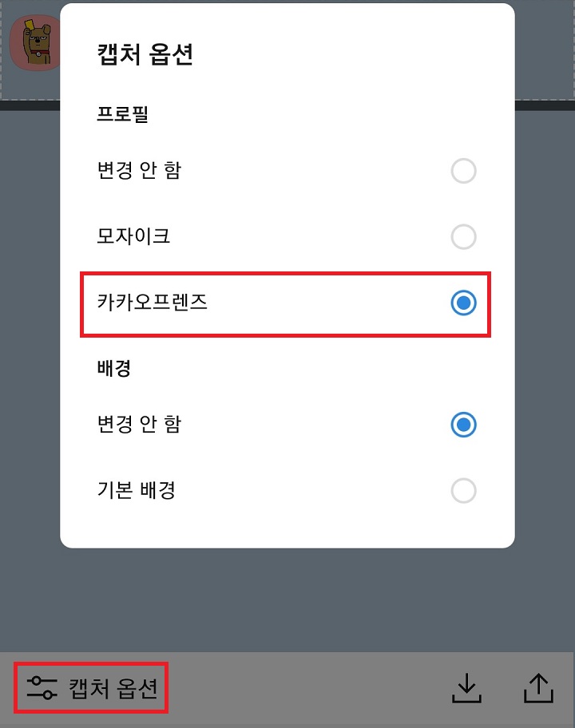
Task: Click the share capture icon
Action: coord(539,686)
